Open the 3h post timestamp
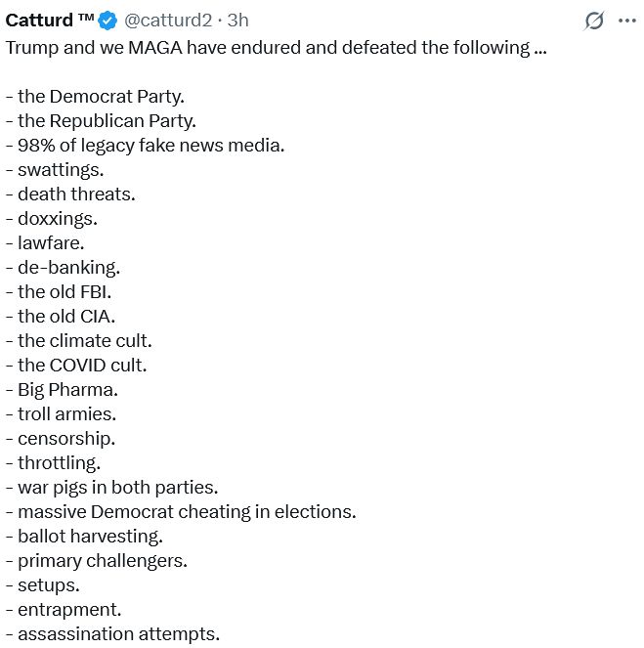644x648 pixels. (x=237, y=21)
